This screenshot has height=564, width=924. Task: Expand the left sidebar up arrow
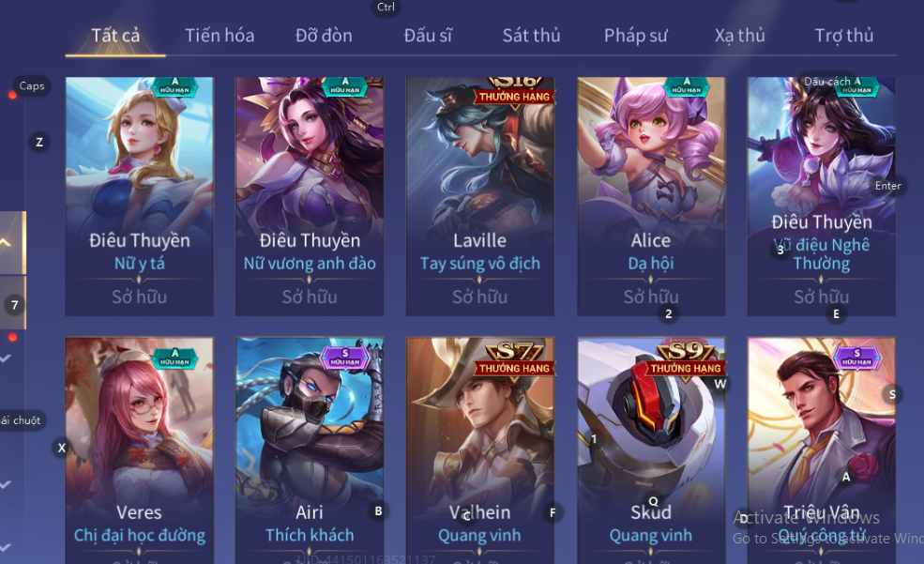[6, 242]
